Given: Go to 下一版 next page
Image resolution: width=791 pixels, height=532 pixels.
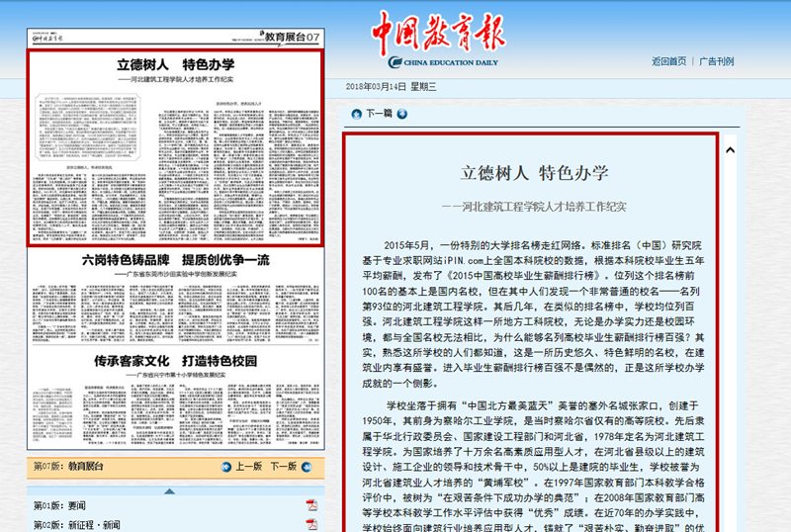Looking at the screenshot, I should tap(284, 467).
